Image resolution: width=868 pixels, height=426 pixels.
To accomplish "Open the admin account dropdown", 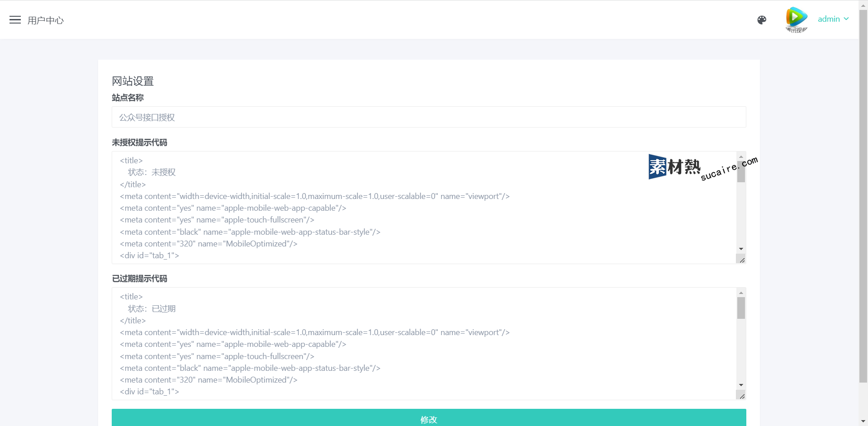I will (829, 19).
